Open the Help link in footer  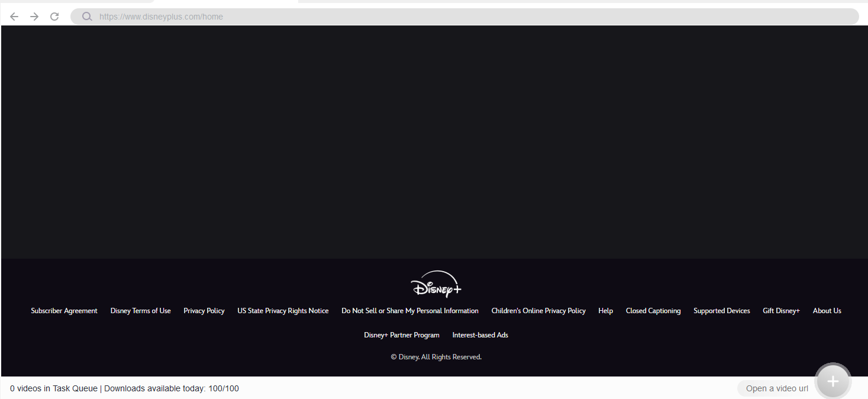(x=605, y=311)
